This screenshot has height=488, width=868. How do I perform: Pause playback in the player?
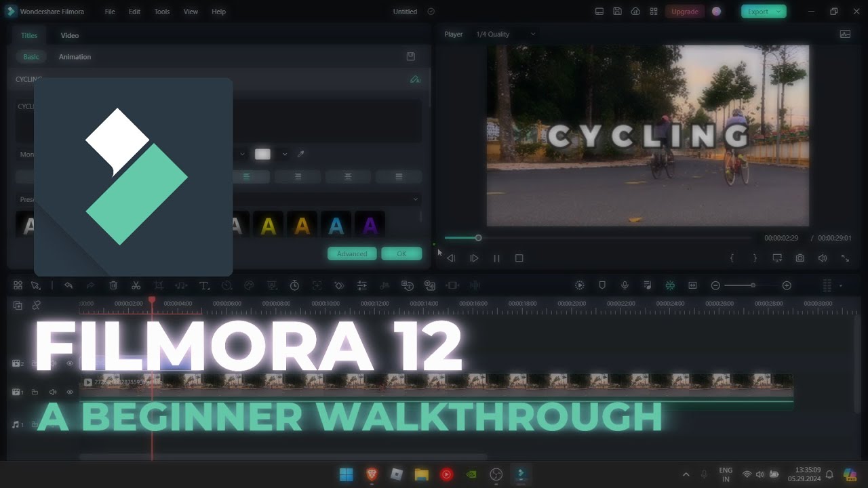pyautogui.click(x=496, y=258)
